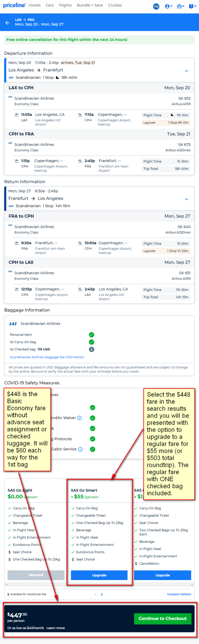The image size is (199, 644).
Task: Go to Bundle + Save
Action: (x=90, y=5)
